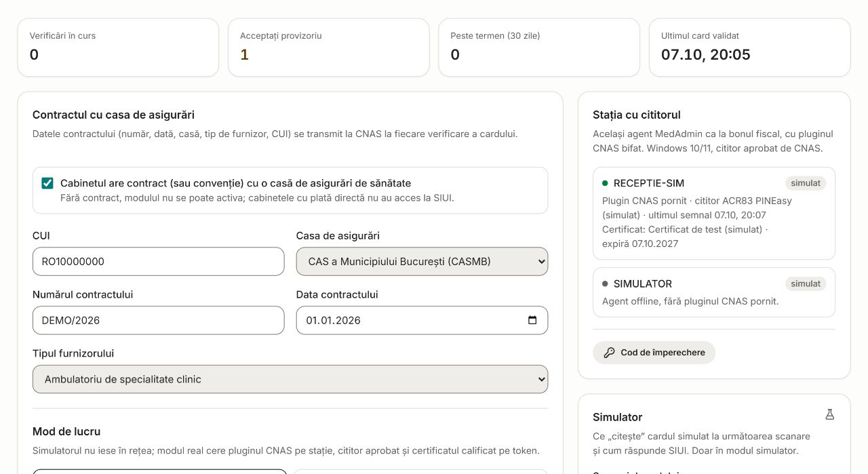Viewport: 868px width, 474px height.
Task: Untick the checkbox for Cabinetul are contract
Action: [47, 183]
